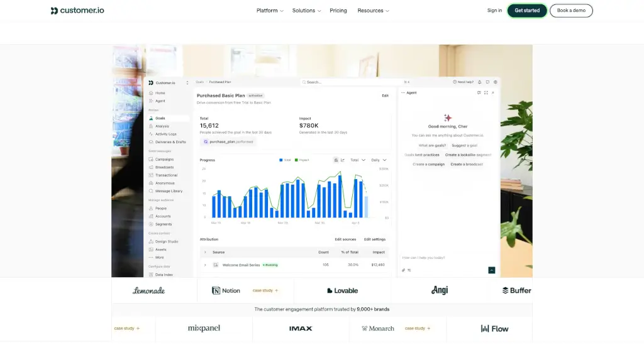Open the Segments icon in sidebar
Viewport: 644px width, 362px height.
coord(151,224)
